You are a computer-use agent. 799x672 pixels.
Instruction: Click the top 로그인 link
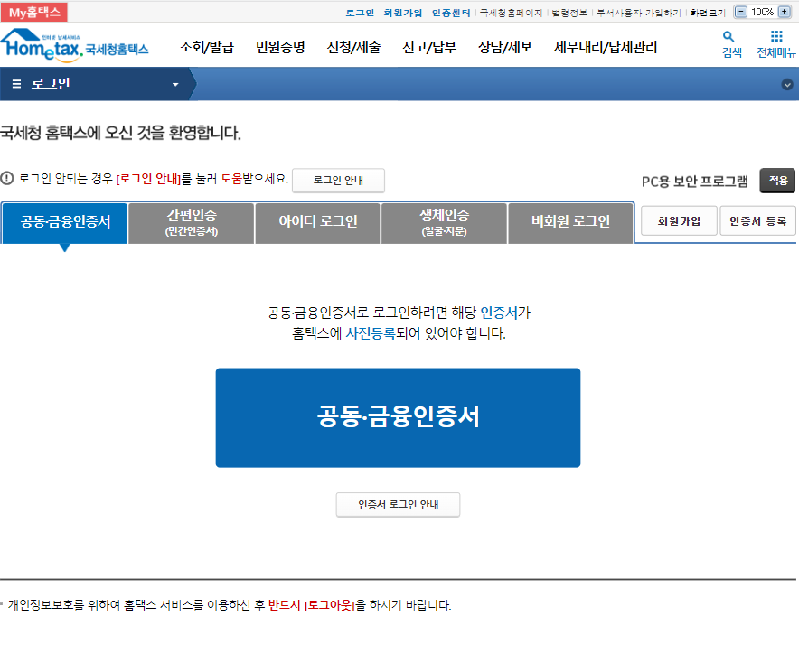(360, 13)
